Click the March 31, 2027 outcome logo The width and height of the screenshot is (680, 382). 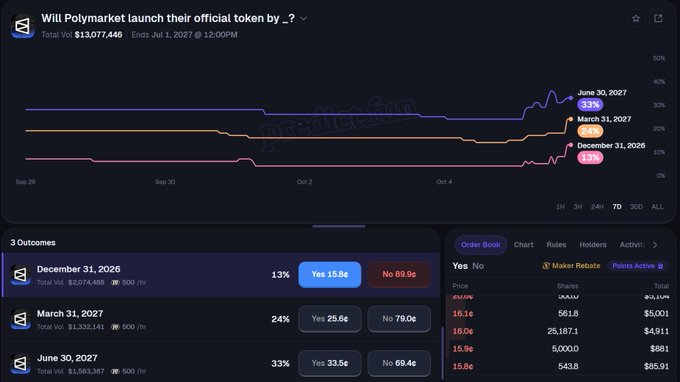coord(20,320)
